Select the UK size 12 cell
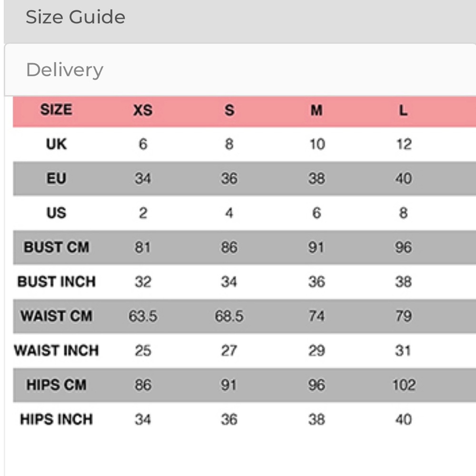This screenshot has width=476, height=476. [403, 144]
